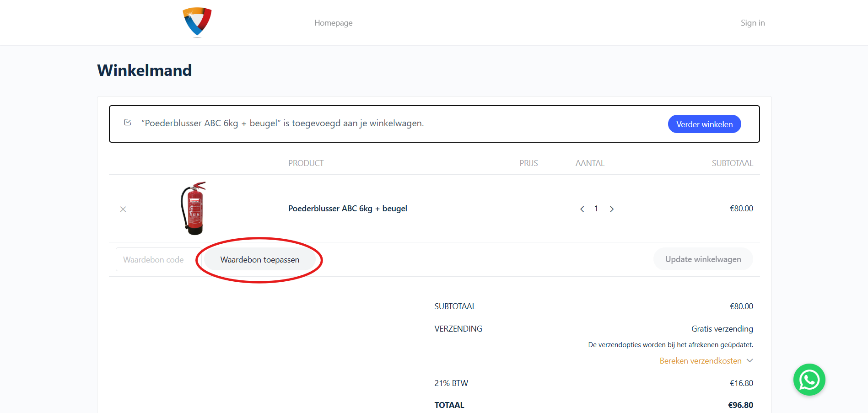Click the shield logo in header
Viewport: 868px width, 413px height.
click(197, 22)
